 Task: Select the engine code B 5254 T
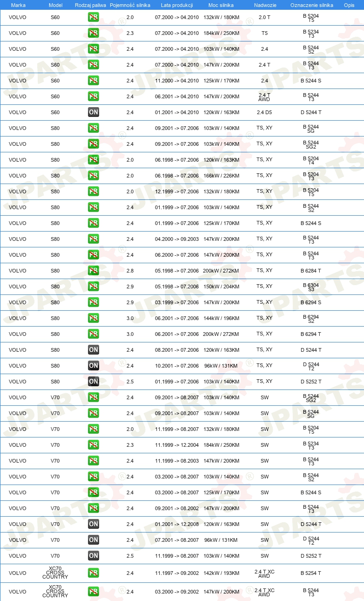click(x=311, y=574)
